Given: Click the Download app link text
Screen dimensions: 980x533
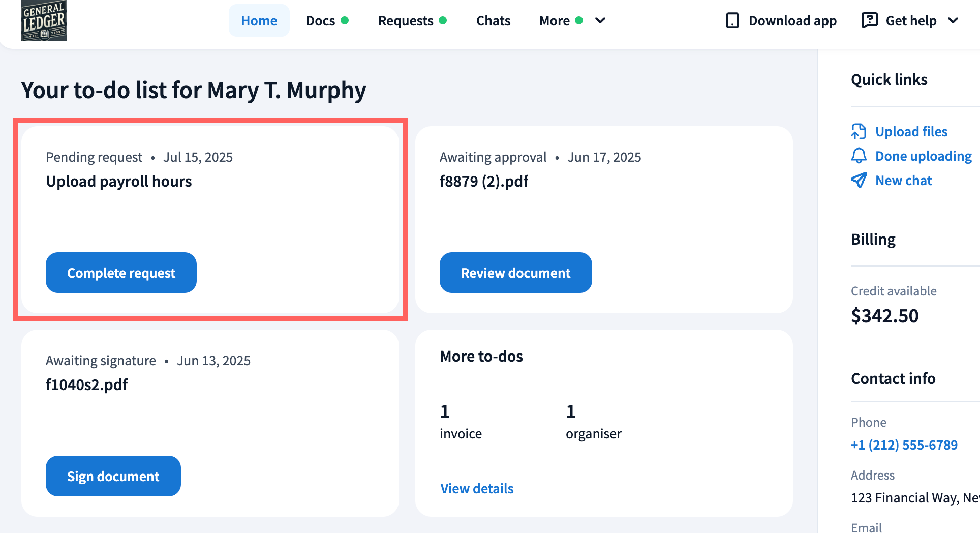Looking at the screenshot, I should pyautogui.click(x=792, y=21).
